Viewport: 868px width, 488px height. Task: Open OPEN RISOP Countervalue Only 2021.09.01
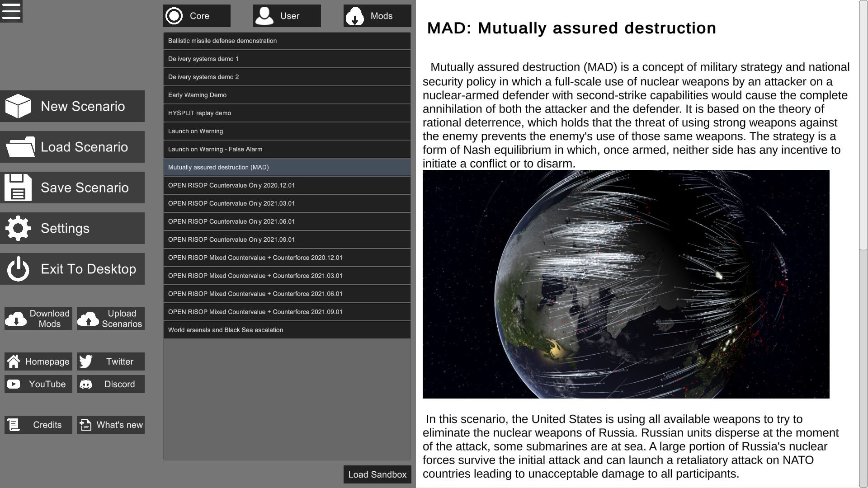coord(286,239)
